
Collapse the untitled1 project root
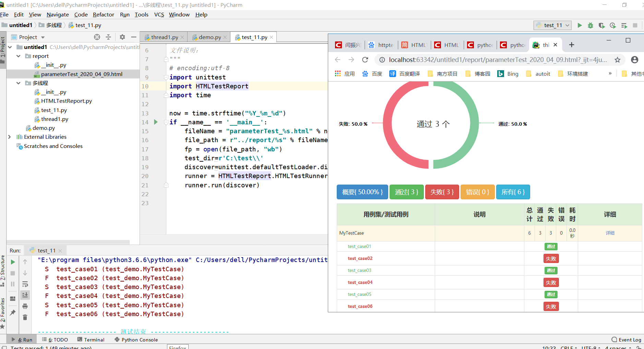10,47
